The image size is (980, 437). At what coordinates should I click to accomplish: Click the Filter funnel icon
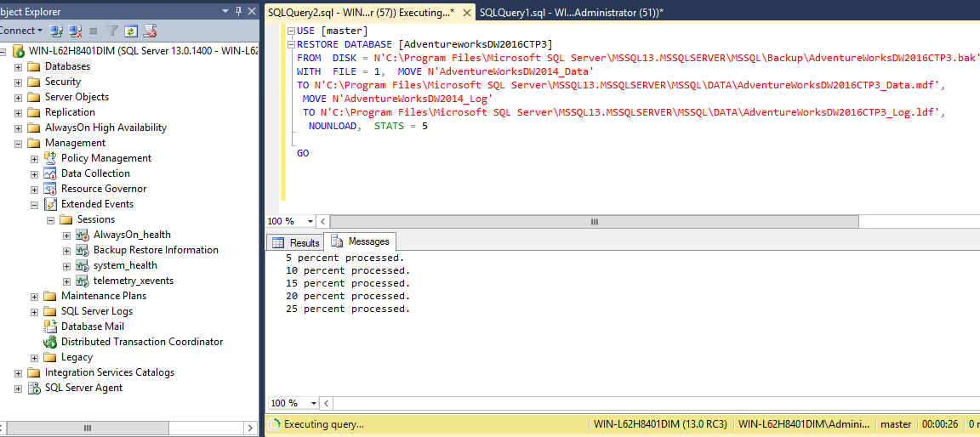tap(112, 30)
